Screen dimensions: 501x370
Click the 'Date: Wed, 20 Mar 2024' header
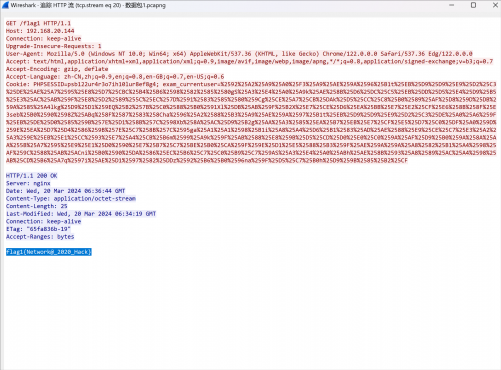[65, 191]
